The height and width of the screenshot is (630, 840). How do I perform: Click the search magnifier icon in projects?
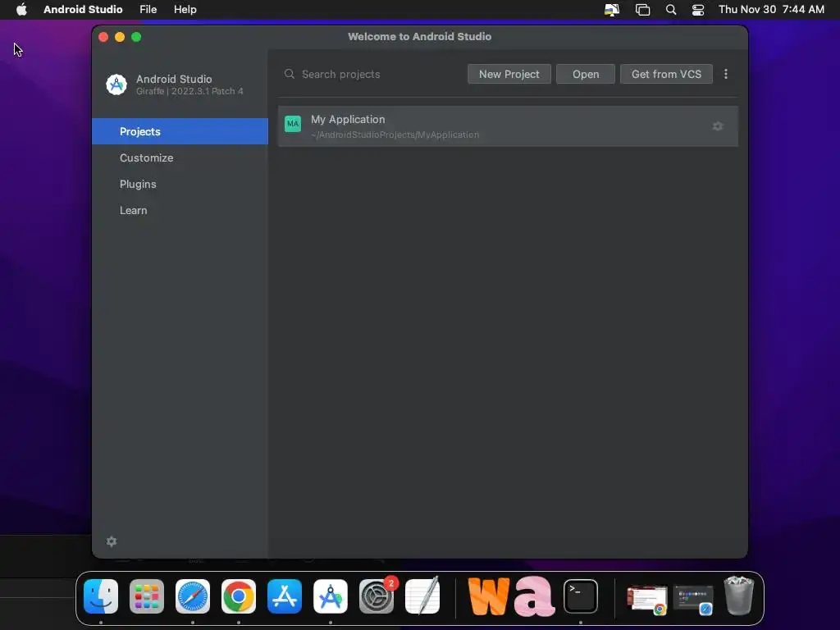[290, 74]
